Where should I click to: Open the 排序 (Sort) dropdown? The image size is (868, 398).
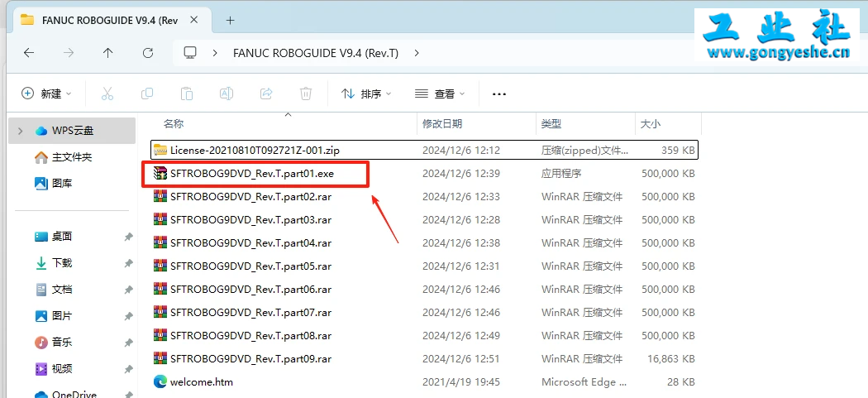[x=366, y=94]
